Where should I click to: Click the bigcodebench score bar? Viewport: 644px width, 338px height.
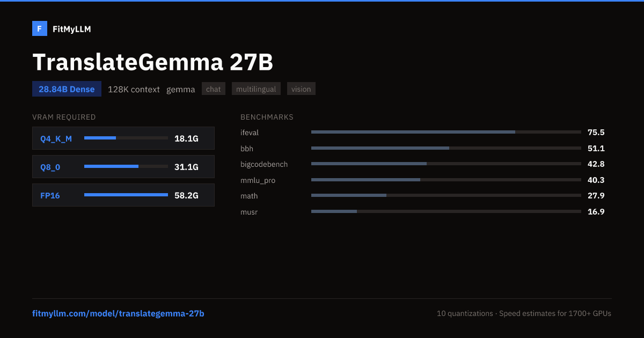click(446, 164)
